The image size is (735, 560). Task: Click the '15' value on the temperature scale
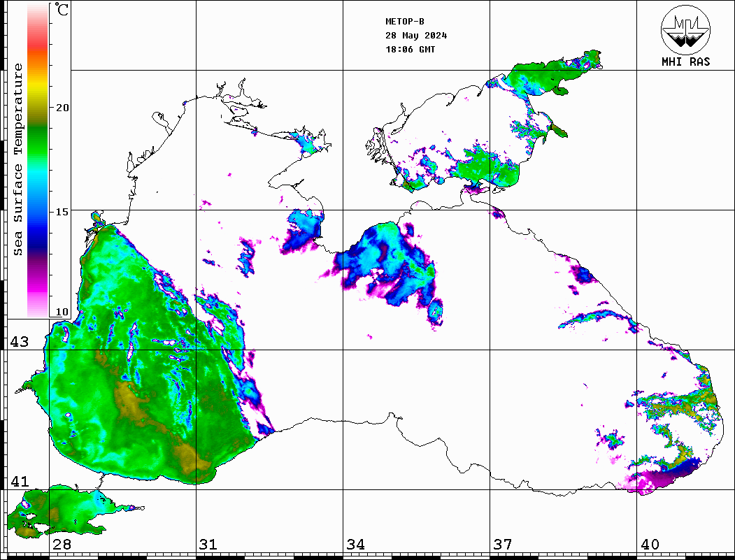click(62, 212)
